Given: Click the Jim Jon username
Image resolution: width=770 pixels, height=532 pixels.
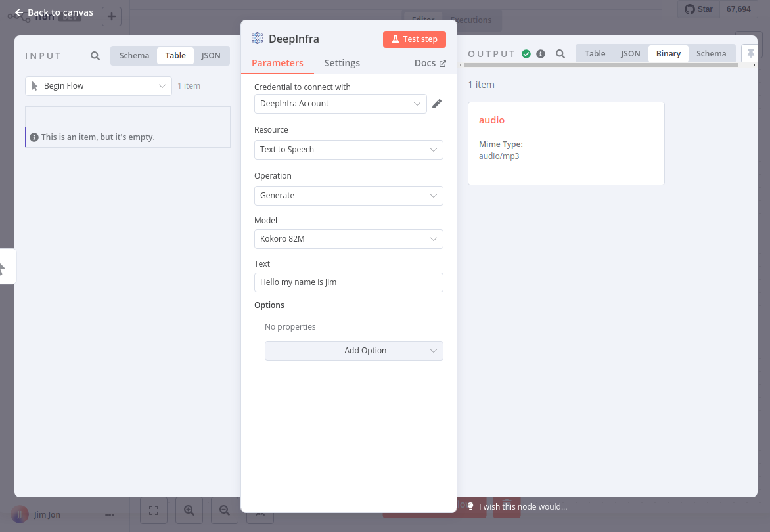Looking at the screenshot, I should coord(47,515).
